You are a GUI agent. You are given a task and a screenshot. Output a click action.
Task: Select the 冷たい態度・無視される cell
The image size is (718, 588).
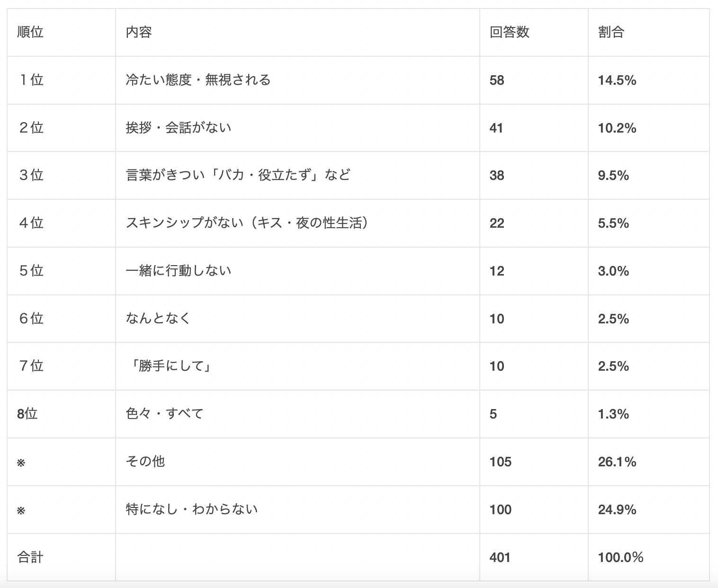(x=198, y=80)
